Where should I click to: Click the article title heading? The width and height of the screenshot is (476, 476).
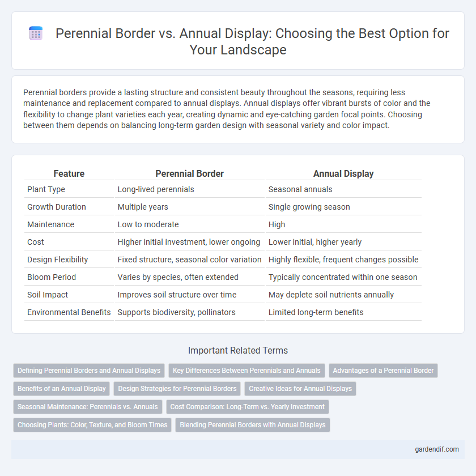click(x=238, y=41)
